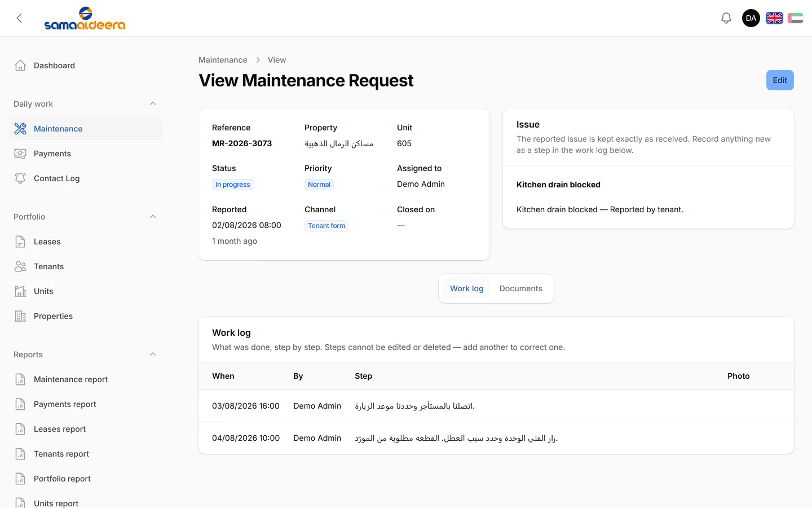812x508 pixels.
Task: Go to Maintenance breadcrumb link
Action: pos(223,60)
